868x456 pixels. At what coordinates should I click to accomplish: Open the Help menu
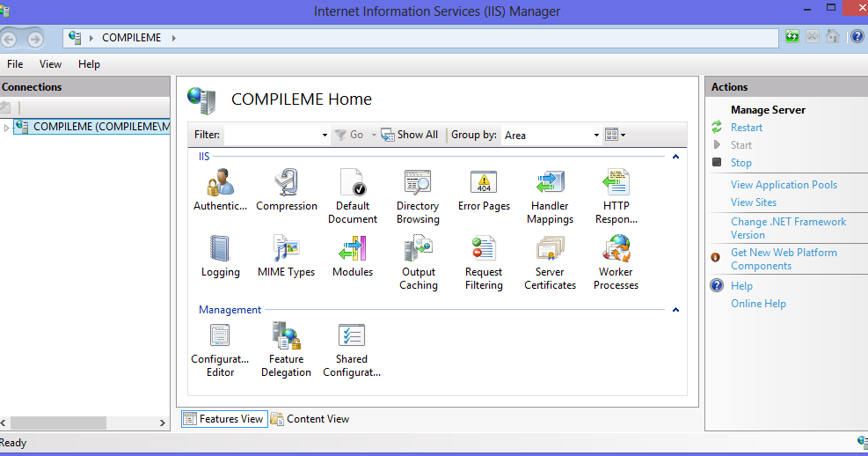pyautogui.click(x=89, y=64)
